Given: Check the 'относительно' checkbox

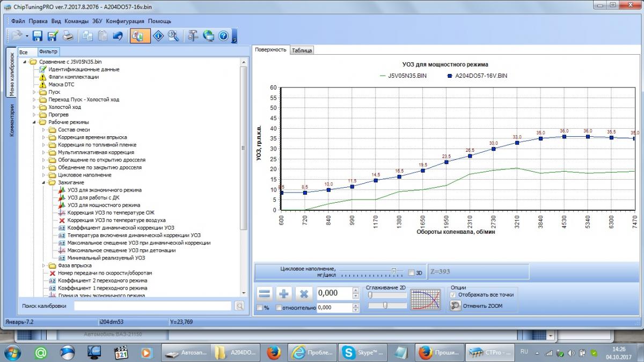Looking at the screenshot, I should [279, 308].
